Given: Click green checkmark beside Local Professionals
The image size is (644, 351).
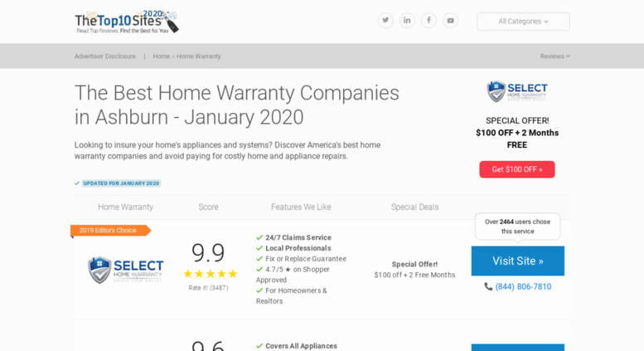Looking at the screenshot, I should point(259,248).
